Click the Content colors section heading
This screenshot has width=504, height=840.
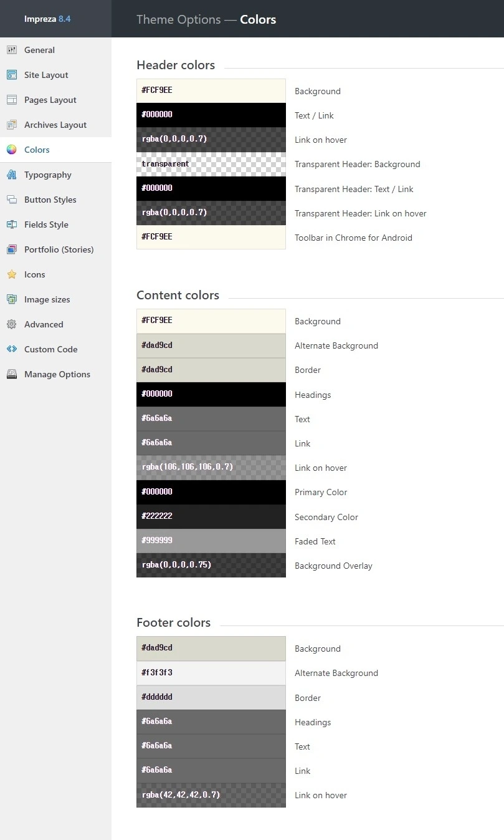click(178, 295)
